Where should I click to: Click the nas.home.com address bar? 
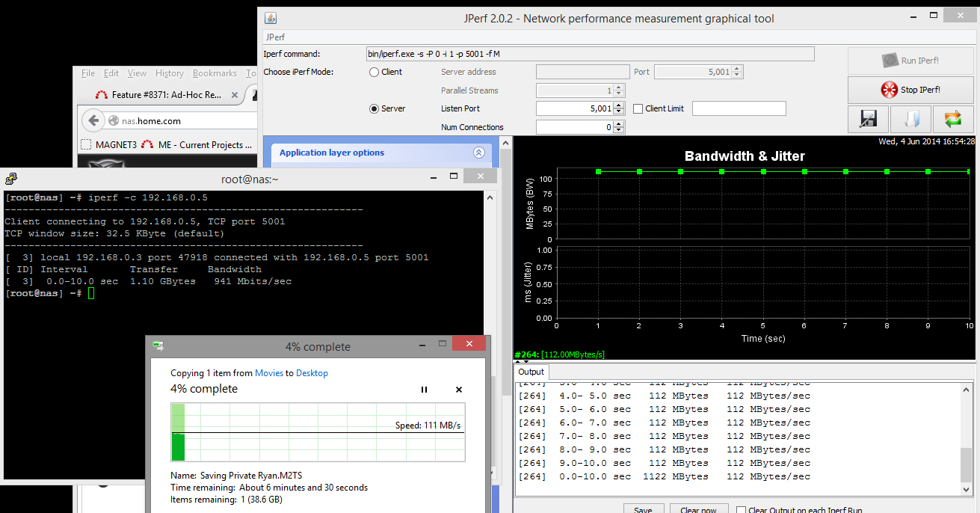click(x=179, y=120)
